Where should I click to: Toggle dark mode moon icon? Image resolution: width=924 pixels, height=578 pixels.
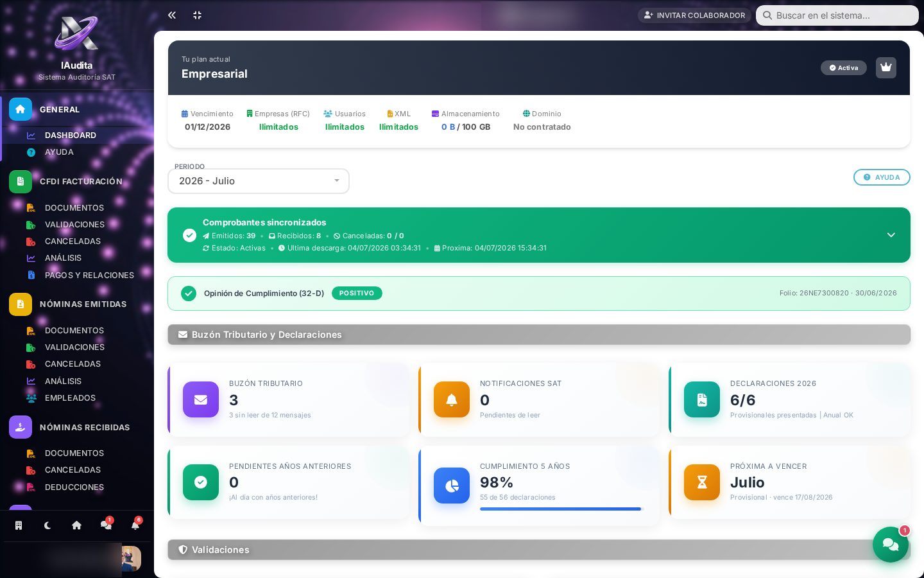47,525
